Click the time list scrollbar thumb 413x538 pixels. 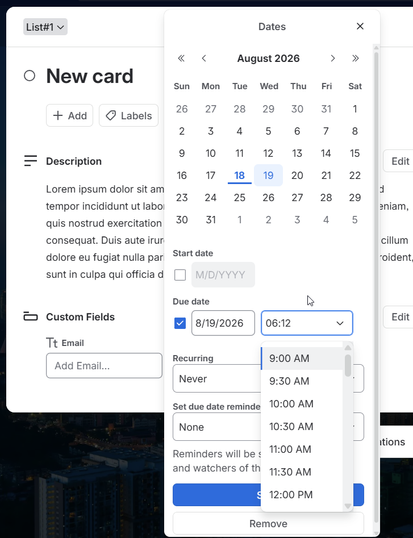pos(348,365)
